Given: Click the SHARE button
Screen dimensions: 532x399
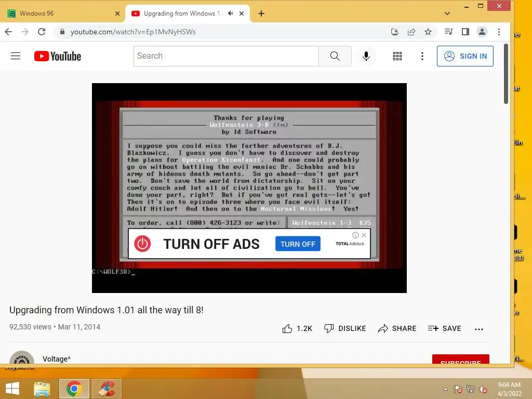Looking at the screenshot, I should coord(397,328).
